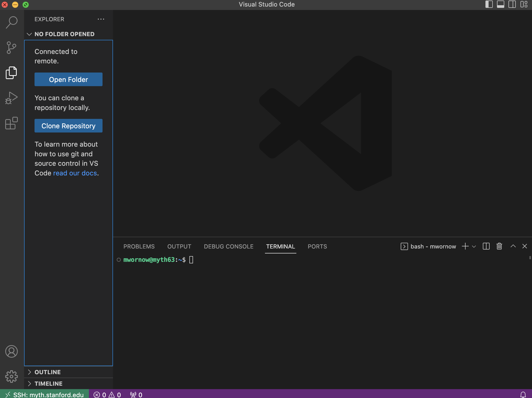Open the Run and Debug view
Viewport: 532px width, 398px height.
(12, 98)
